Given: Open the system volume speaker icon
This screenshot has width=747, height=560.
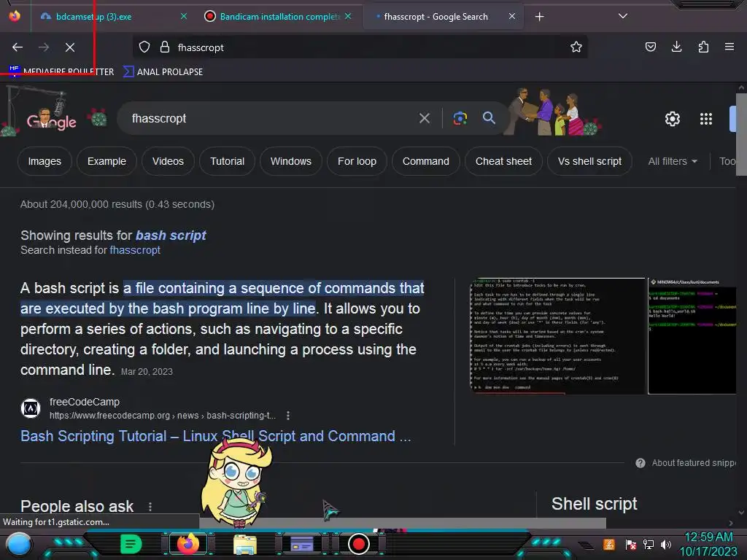Looking at the screenshot, I should [x=665, y=544].
